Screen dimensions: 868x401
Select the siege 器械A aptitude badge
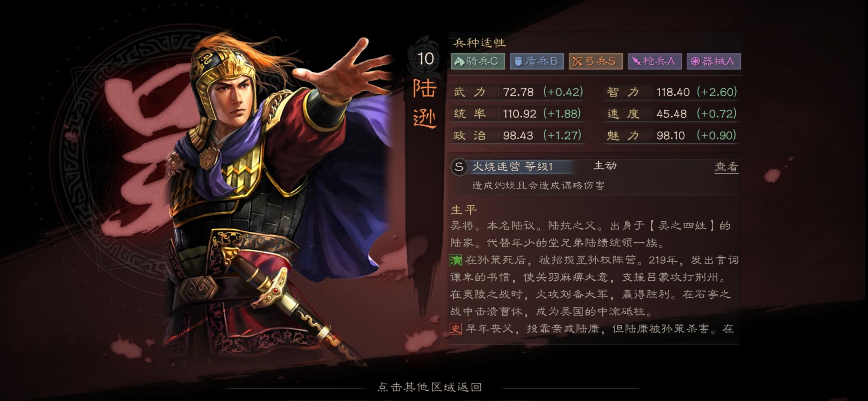714,61
